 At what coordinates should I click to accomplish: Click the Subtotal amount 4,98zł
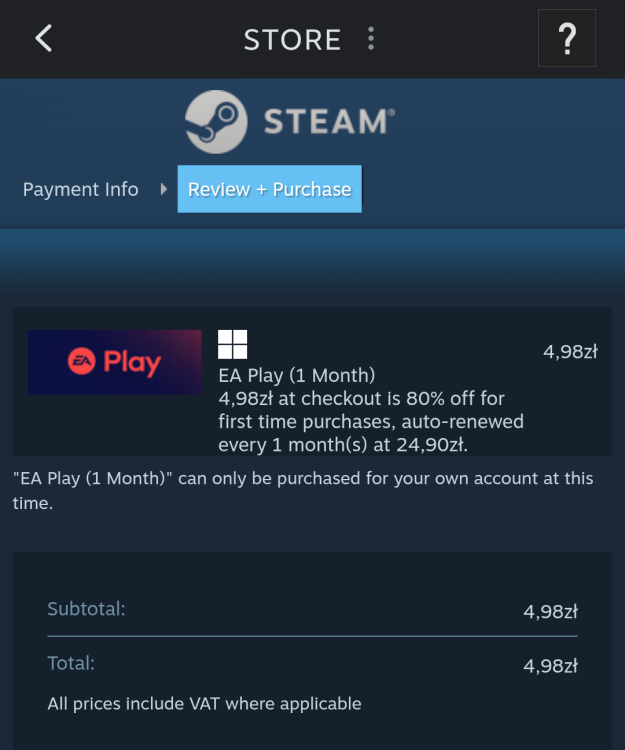[x=550, y=612]
